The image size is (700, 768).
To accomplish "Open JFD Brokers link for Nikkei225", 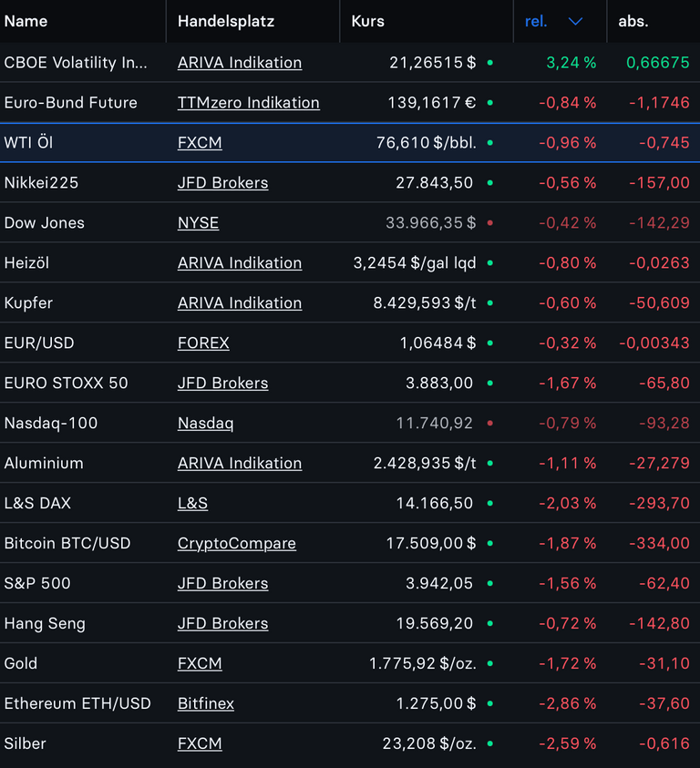I will tap(222, 183).
